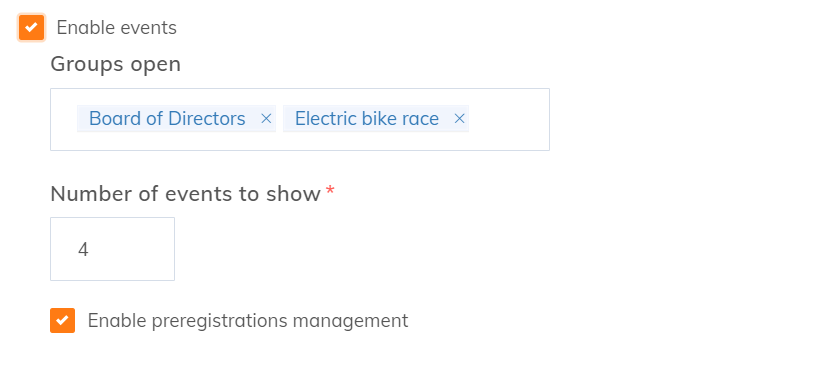Click the checkmark icon beside preregistrations management
The width and height of the screenshot is (835, 376).
(62, 321)
